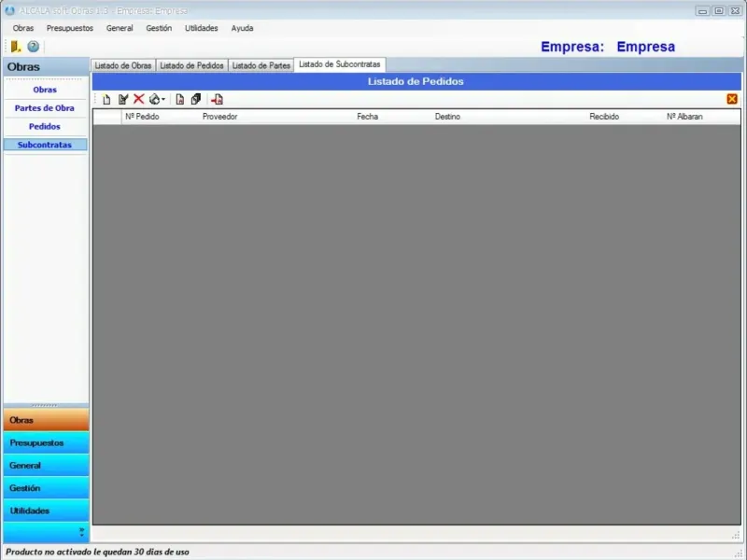This screenshot has height=560, width=747.
Task: Click the edit order icon
Action: [123, 99]
